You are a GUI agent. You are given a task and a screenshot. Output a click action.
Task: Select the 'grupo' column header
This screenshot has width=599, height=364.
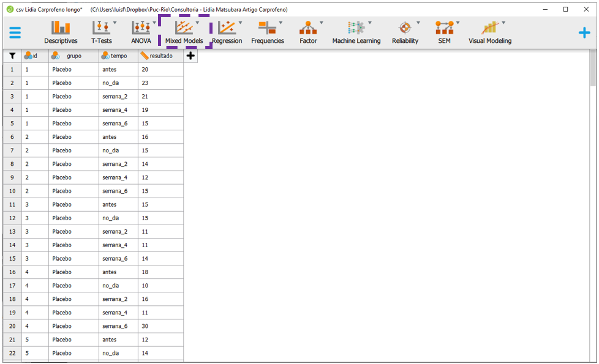tap(73, 56)
